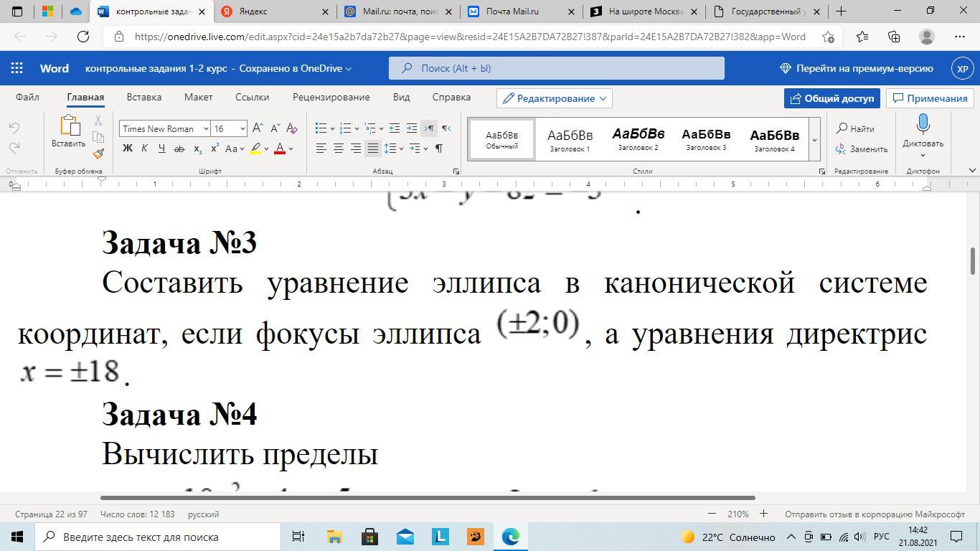Open File Explorer from the taskbar
The image size is (980, 551).
pyautogui.click(x=334, y=537)
